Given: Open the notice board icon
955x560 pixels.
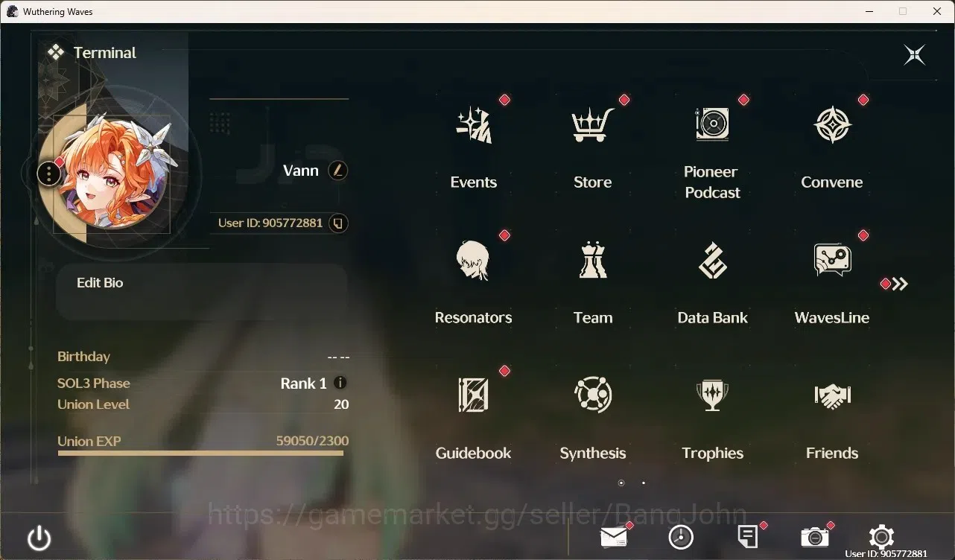Looking at the screenshot, I should click(748, 537).
